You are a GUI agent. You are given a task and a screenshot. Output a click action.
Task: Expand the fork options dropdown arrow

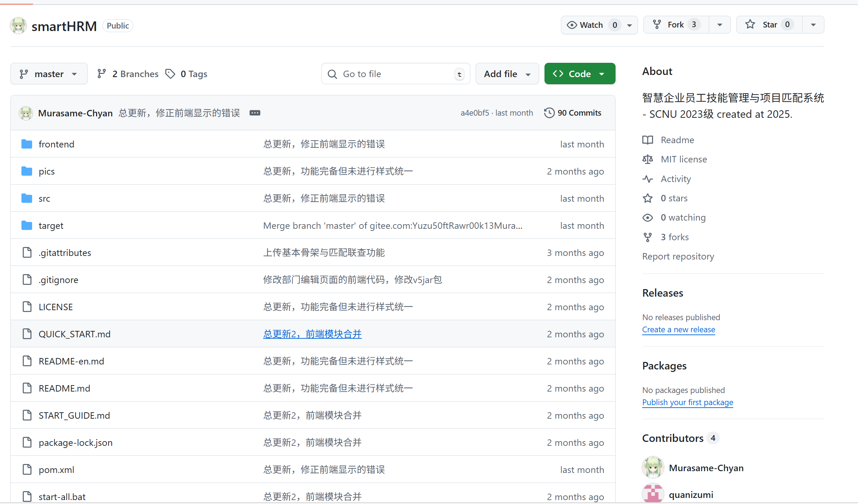pyautogui.click(x=720, y=25)
